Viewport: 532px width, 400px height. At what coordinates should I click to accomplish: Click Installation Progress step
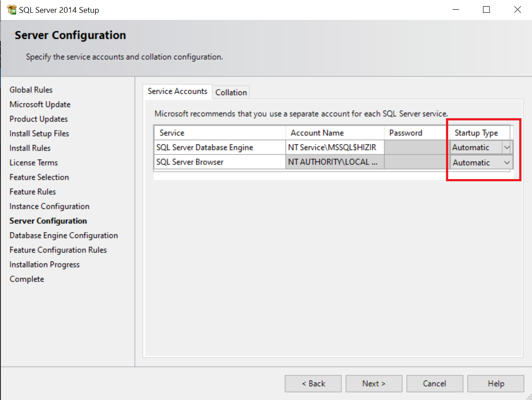(x=45, y=265)
